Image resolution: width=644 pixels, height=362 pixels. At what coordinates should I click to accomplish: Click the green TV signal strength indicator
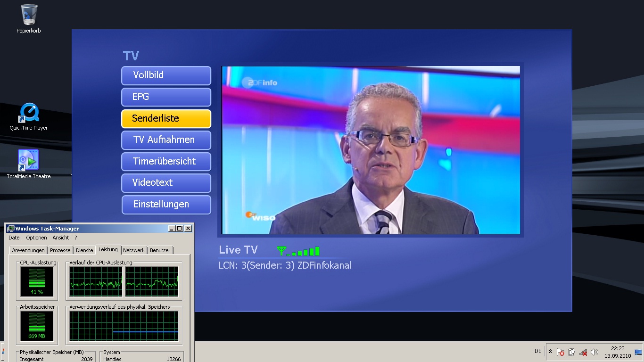tap(298, 251)
